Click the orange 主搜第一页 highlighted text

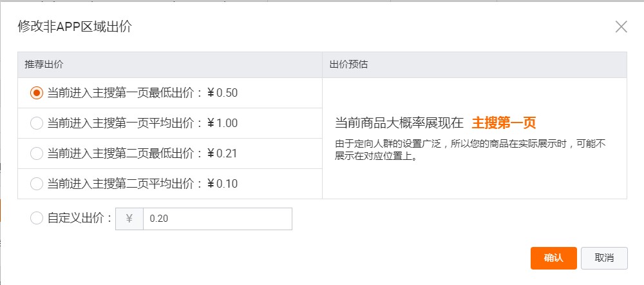504,123
